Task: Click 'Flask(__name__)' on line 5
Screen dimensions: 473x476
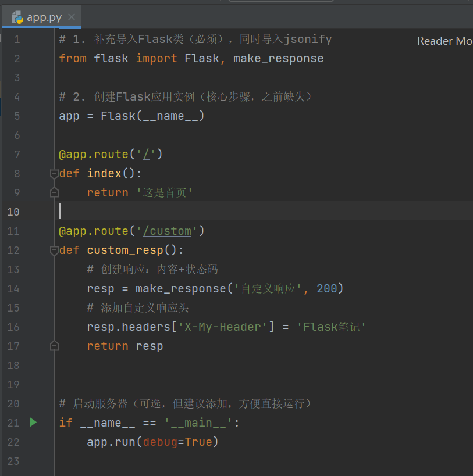Action: point(152,116)
